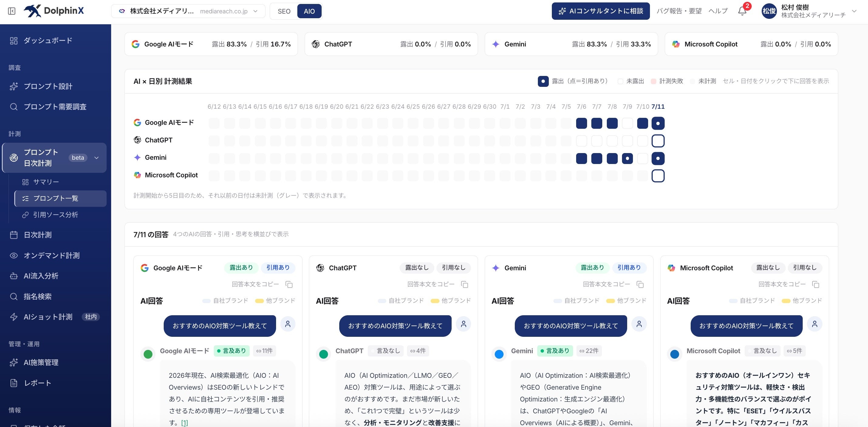Collapse the sidebar with the panel toggle icon
The height and width of the screenshot is (427, 868).
point(12,11)
